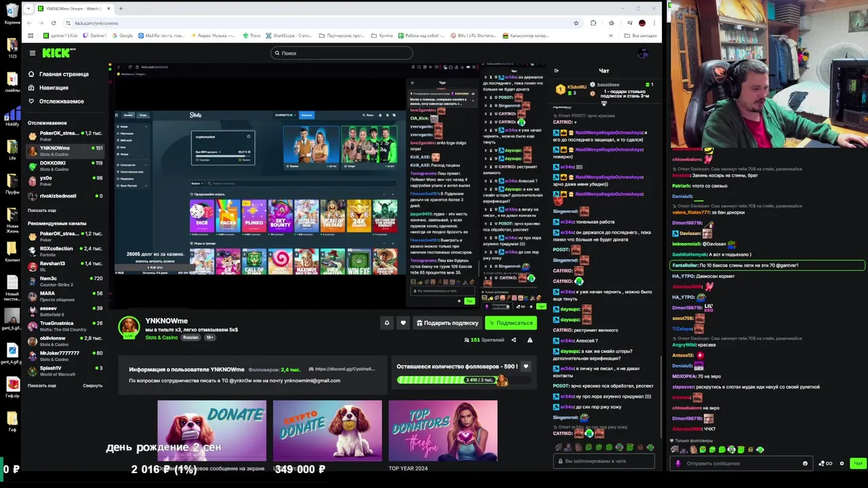Open the discord.gg link in channel info
868x488 pixels.
(342, 369)
